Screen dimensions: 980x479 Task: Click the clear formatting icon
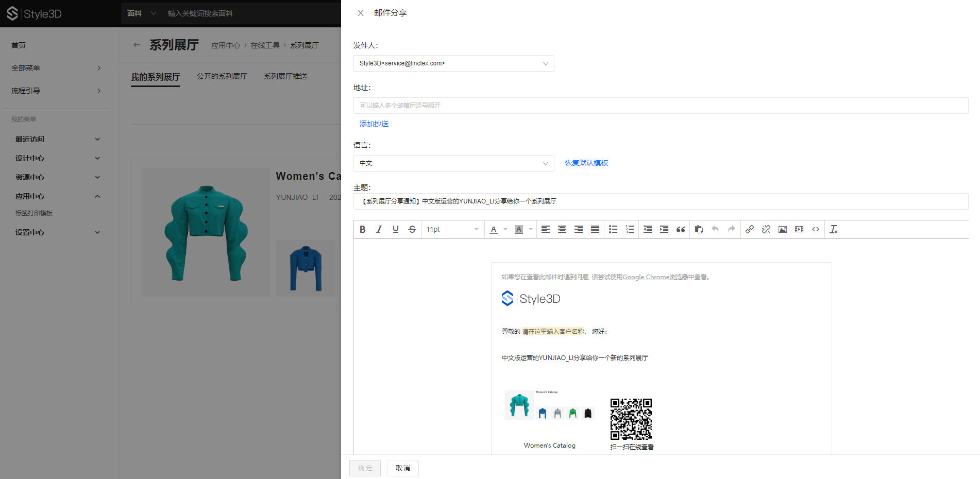pyautogui.click(x=834, y=229)
